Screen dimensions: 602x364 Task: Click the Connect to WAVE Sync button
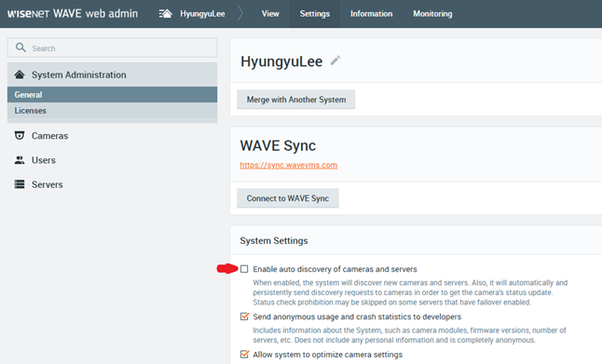pyautogui.click(x=288, y=198)
